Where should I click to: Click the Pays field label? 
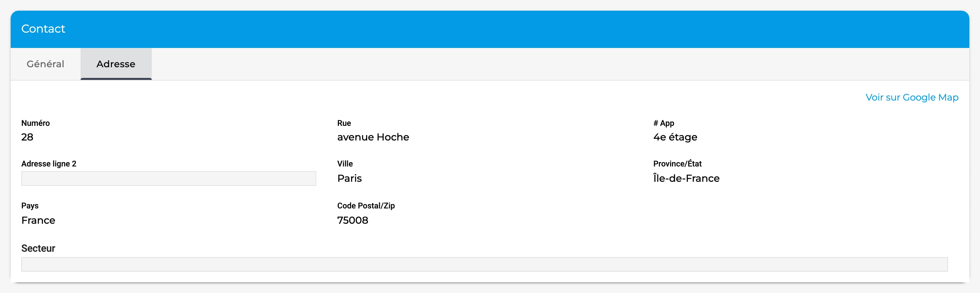[30, 206]
